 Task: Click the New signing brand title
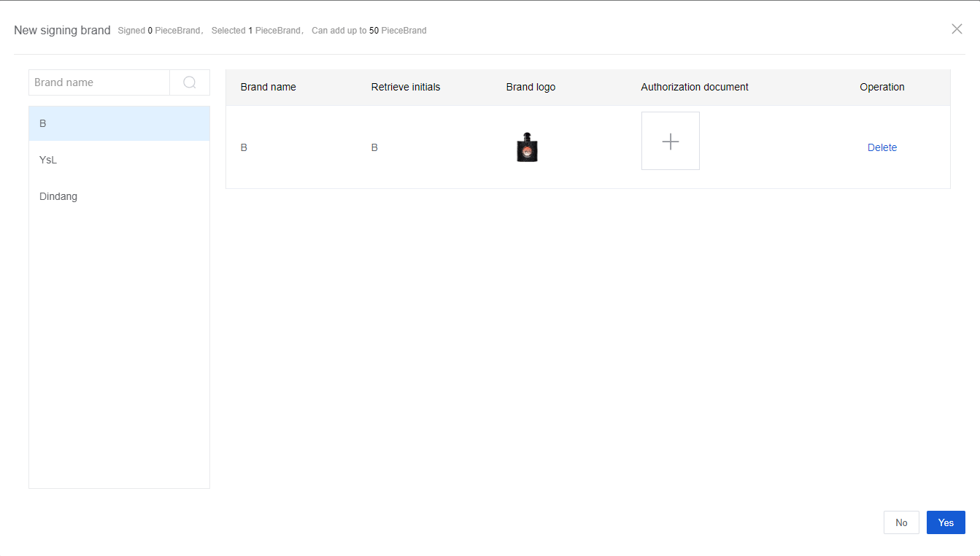[x=62, y=30]
